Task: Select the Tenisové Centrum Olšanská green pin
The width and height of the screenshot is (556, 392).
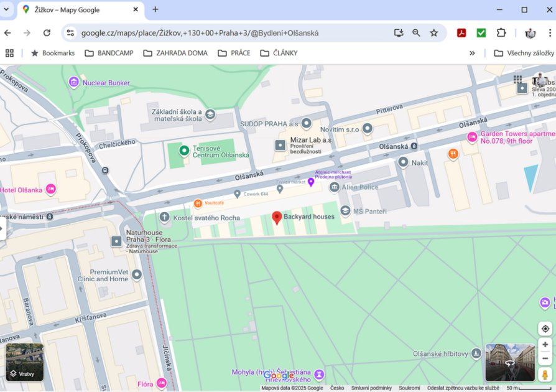Action: pos(184,151)
